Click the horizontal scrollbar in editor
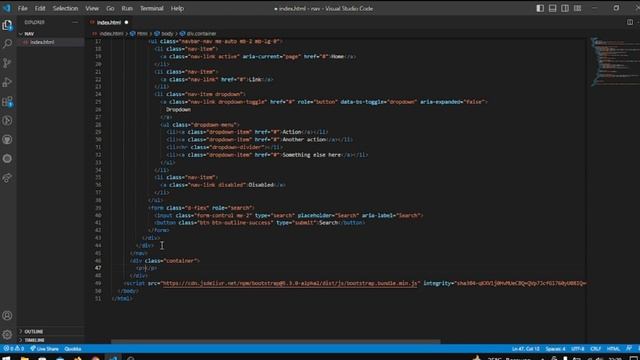Image resolution: width=640 pixels, height=360 pixels. [276, 341]
